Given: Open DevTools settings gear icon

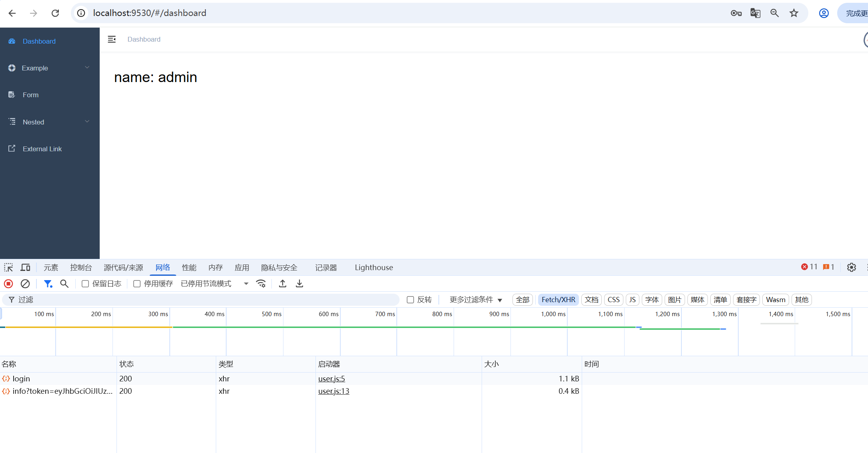Looking at the screenshot, I should (x=852, y=267).
